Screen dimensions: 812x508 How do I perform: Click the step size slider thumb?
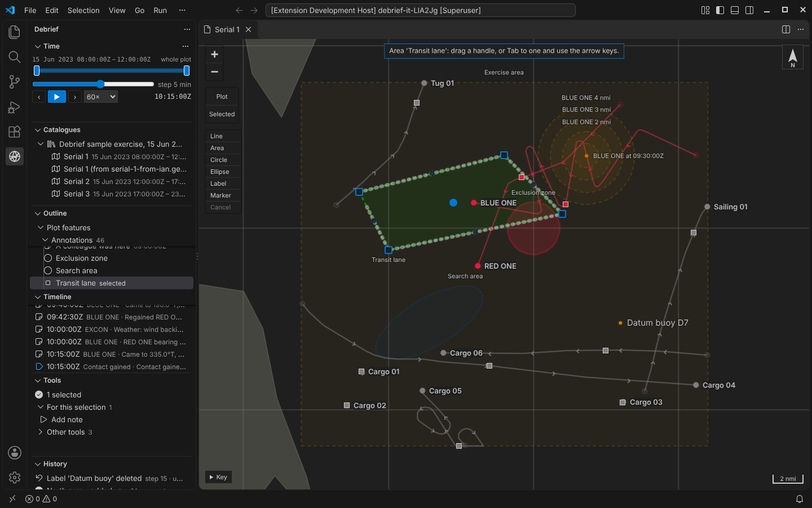100,84
